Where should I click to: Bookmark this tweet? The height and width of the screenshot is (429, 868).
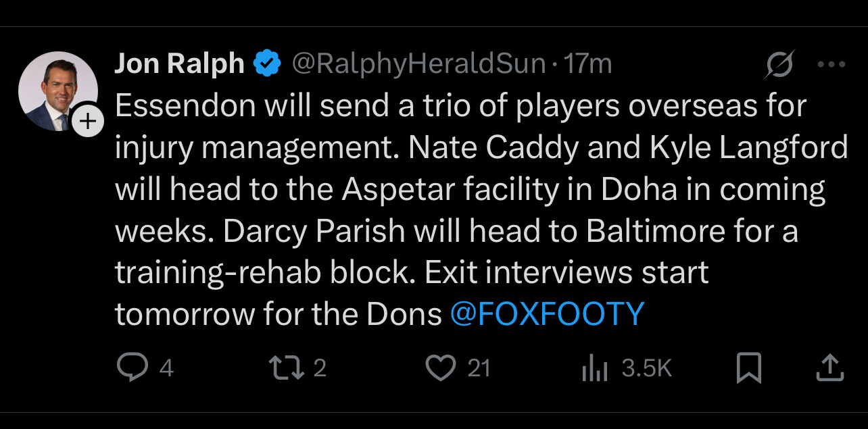[x=749, y=368]
